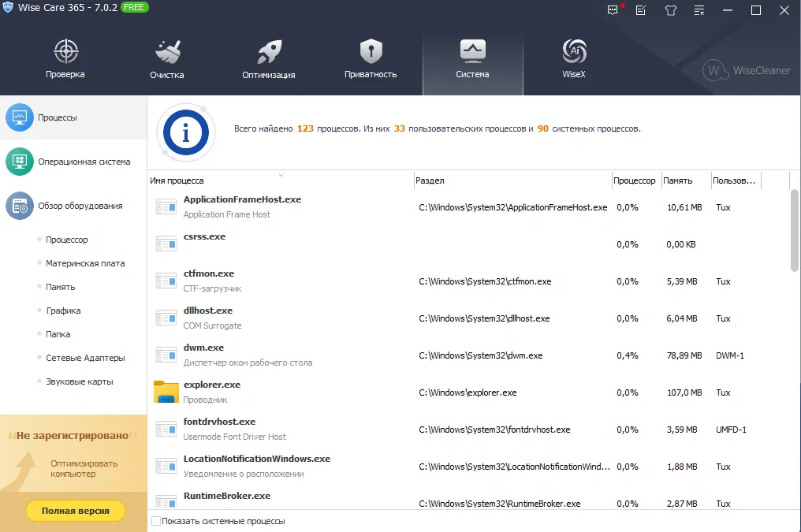
Task: Open the Приватность shield icon
Action: tap(371, 51)
